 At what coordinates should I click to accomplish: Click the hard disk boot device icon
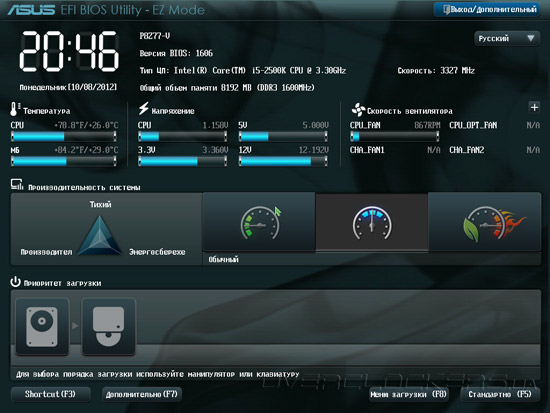42,326
